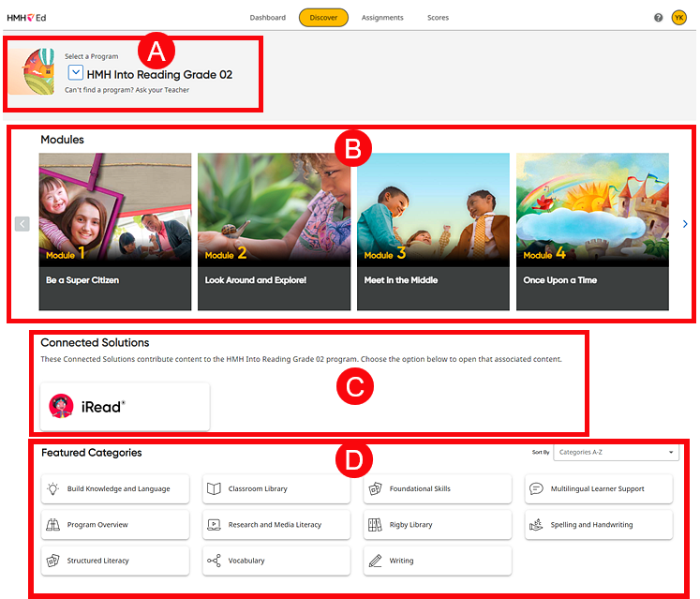Click the Rigby Library bookshelf icon

[375, 524]
